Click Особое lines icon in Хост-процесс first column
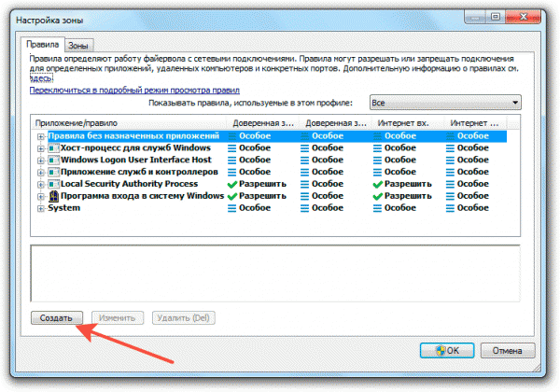Screen dimensions: 560x392 [x=232, y=148]
